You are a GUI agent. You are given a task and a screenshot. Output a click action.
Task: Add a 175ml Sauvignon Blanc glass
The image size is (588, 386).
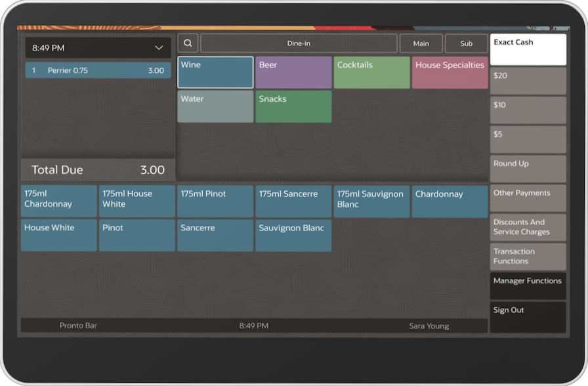point(371,202)
